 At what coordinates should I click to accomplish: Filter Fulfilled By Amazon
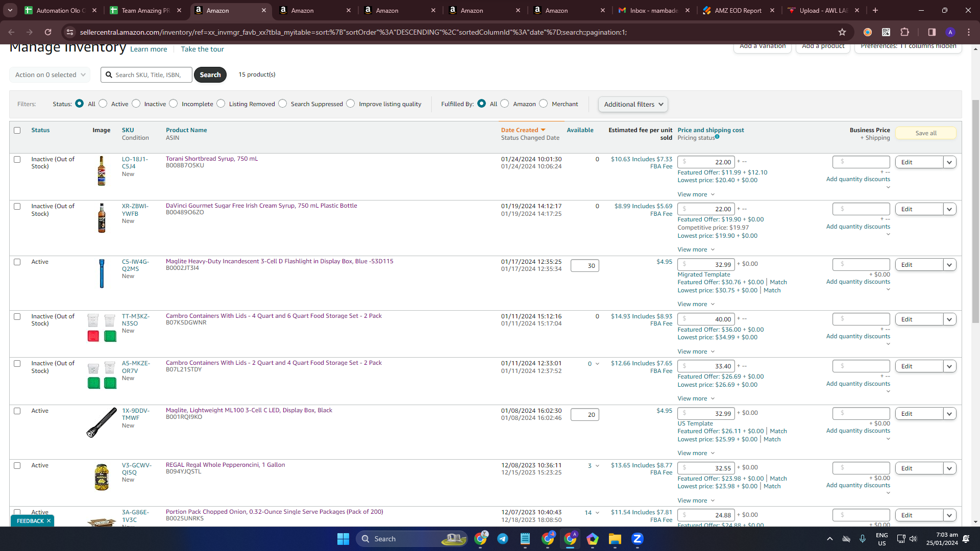pos(505,104)
